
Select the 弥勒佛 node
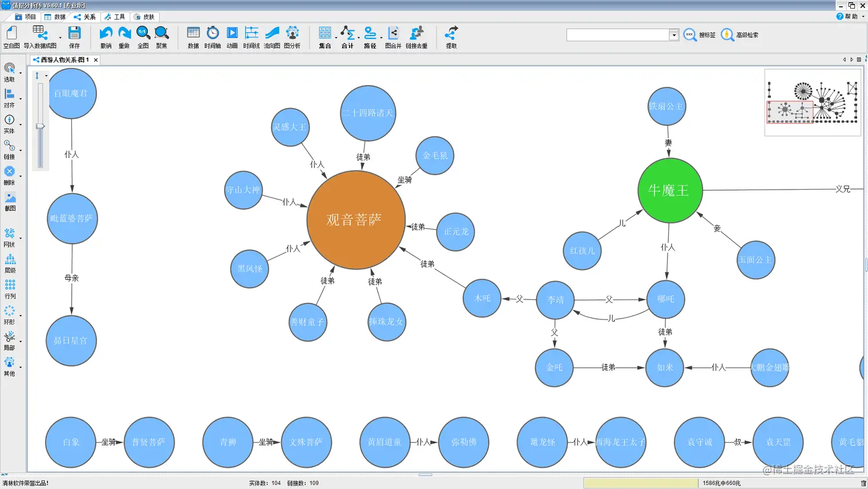point(464,442)
